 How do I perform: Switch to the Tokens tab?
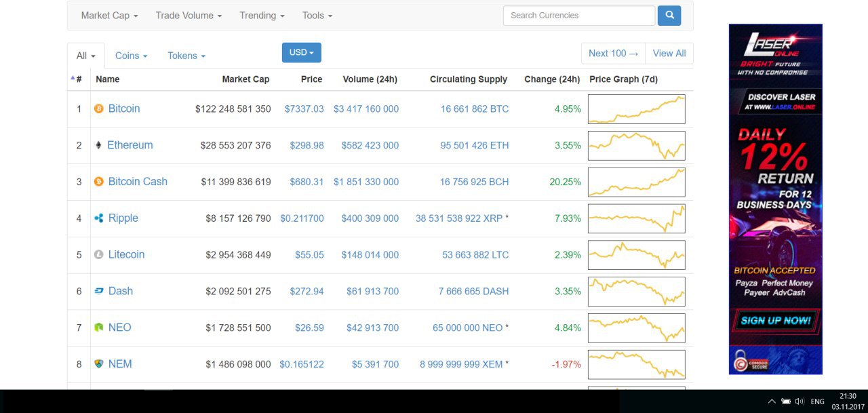(x=186, y=56)
